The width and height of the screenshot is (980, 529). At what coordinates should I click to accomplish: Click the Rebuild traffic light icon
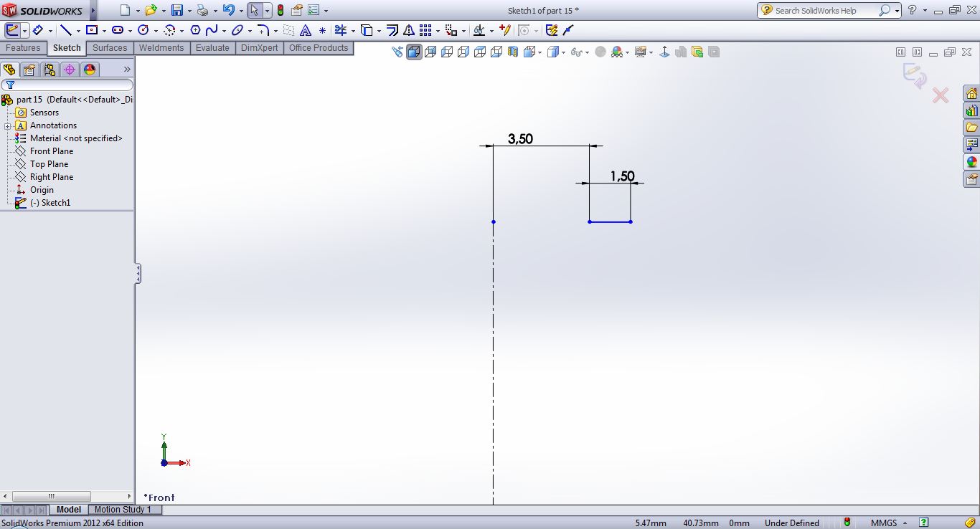coord(280,10)
